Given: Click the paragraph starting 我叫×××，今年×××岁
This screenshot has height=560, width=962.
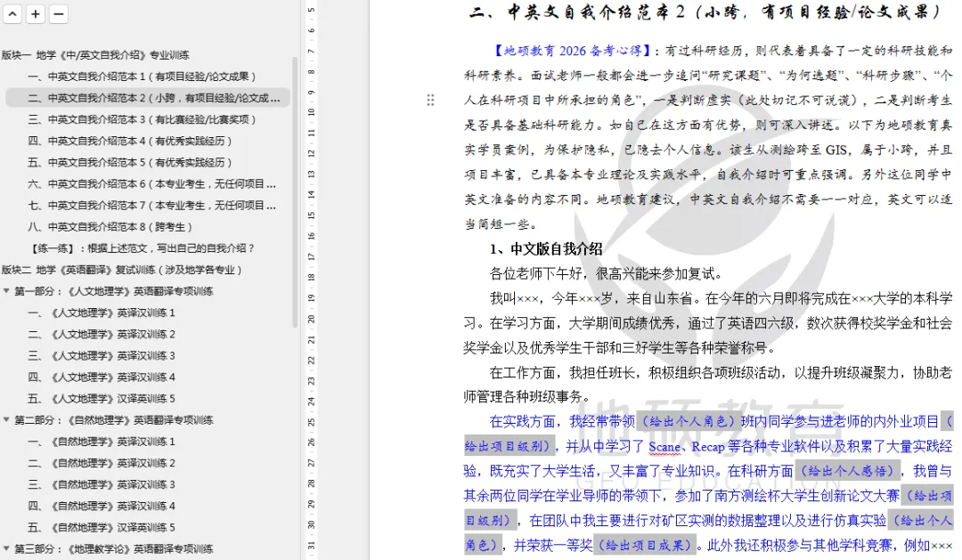Looking at the screenshot, I should pyautogui.click(x=707, y=323).
